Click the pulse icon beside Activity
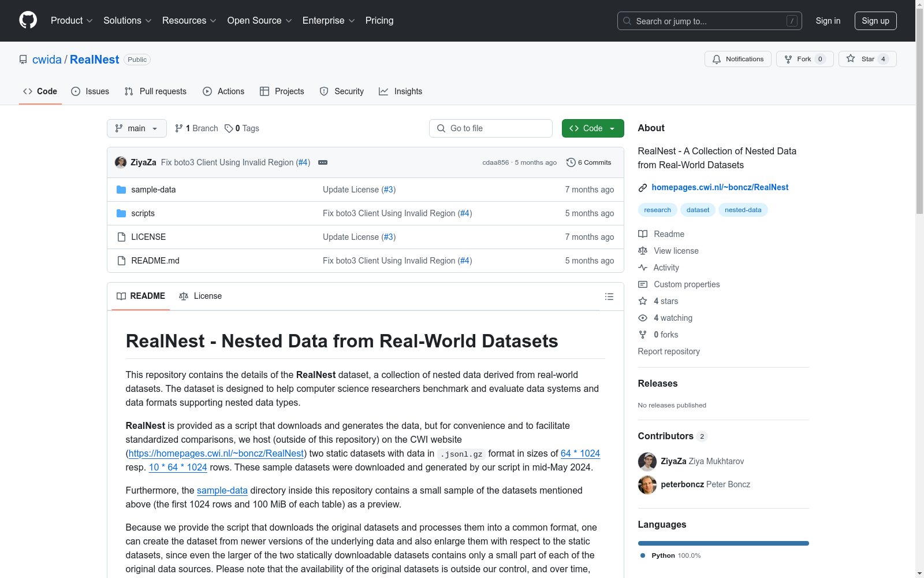The image size is (924, 578). 643,268
